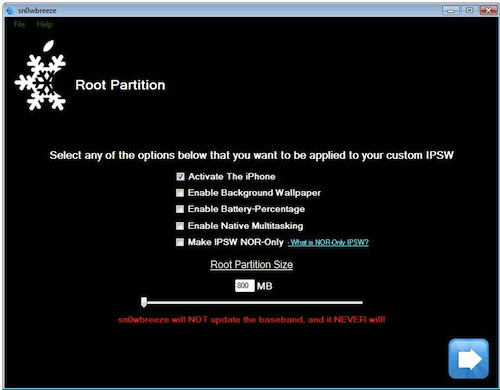Minimize the sn0wbreeze window
Image resolution: width=500 pixels, height=390 pixels.
(x=451, y=10)
